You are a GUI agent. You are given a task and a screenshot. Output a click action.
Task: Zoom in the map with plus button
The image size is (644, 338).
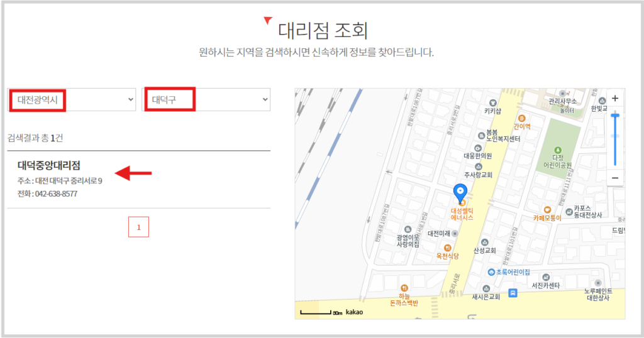pyautogui.click(x=615, y=99)
